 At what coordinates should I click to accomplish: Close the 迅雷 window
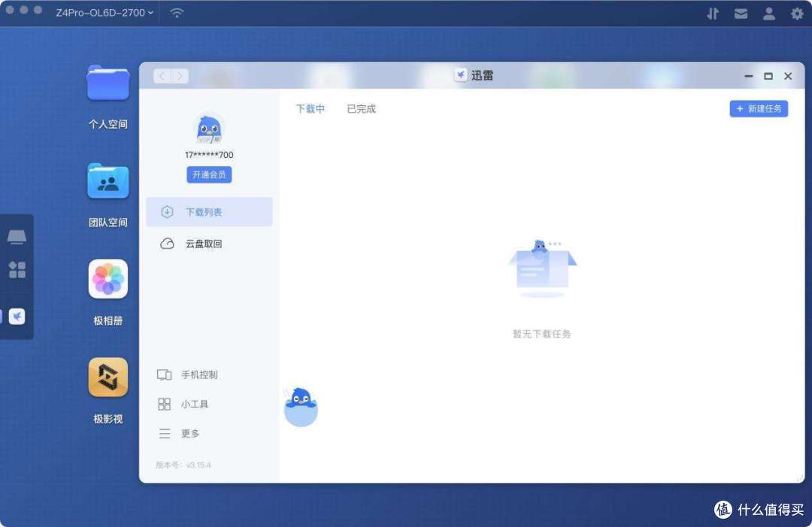point(788,76)
